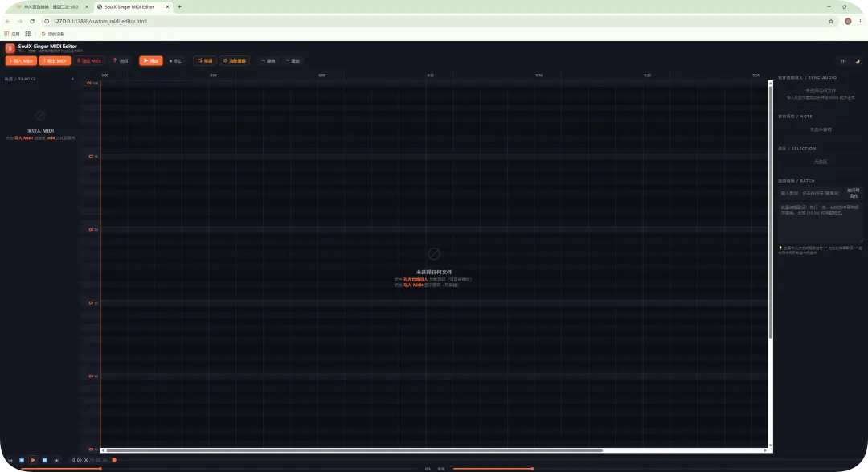
Task: Click the Stop button in the toolbar
Action: pyautogui.click(x=175, y=61)
